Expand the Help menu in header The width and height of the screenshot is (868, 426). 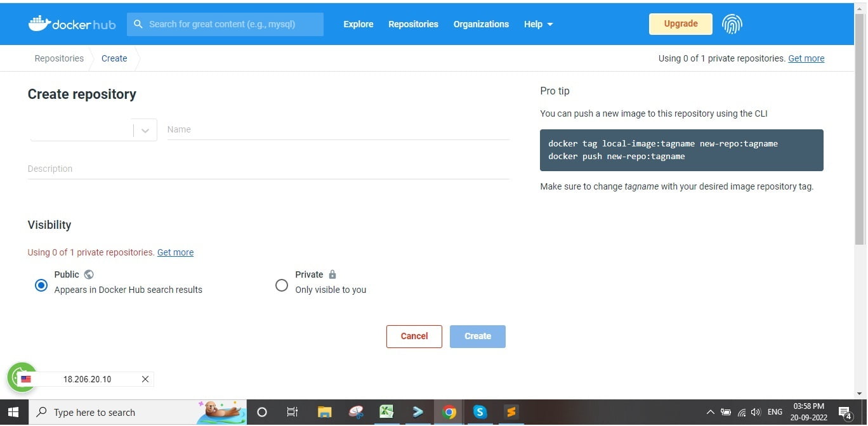tap(538, 24)
